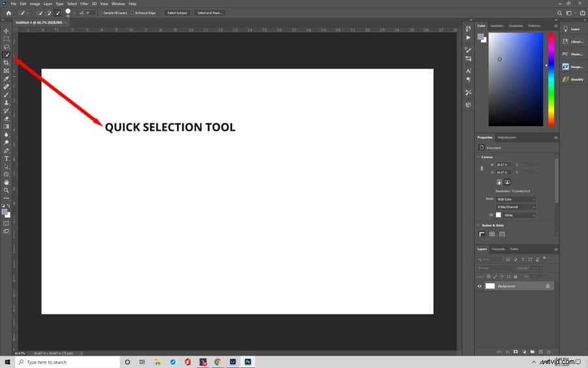
Task: Select the Horizontal Type tool
Action: click(7, 158)
